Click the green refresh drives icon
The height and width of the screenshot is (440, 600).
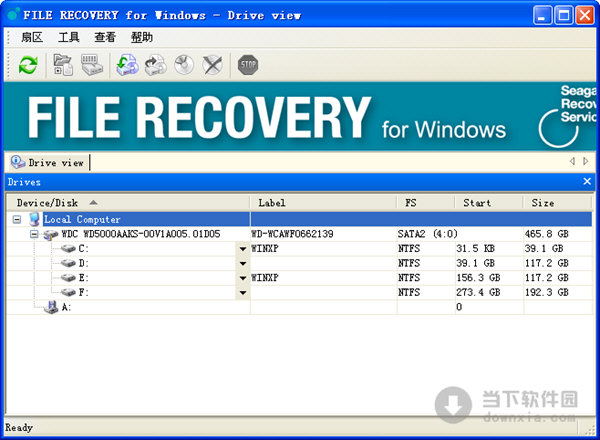(x=28, y=65)
